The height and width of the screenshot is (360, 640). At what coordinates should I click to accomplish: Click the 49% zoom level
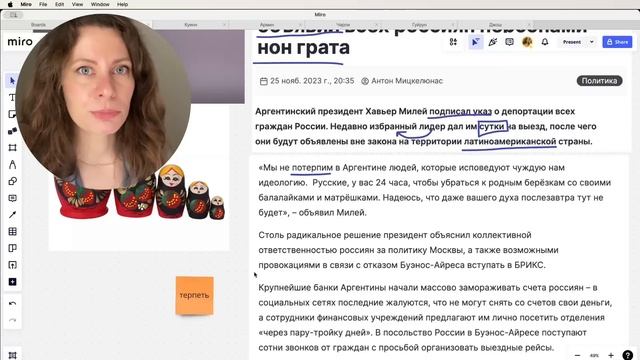coord(594,356)
